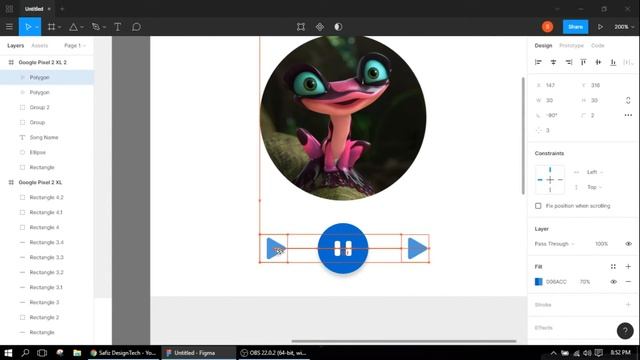Select the Frame tool
640x360 pixels.
51,27
